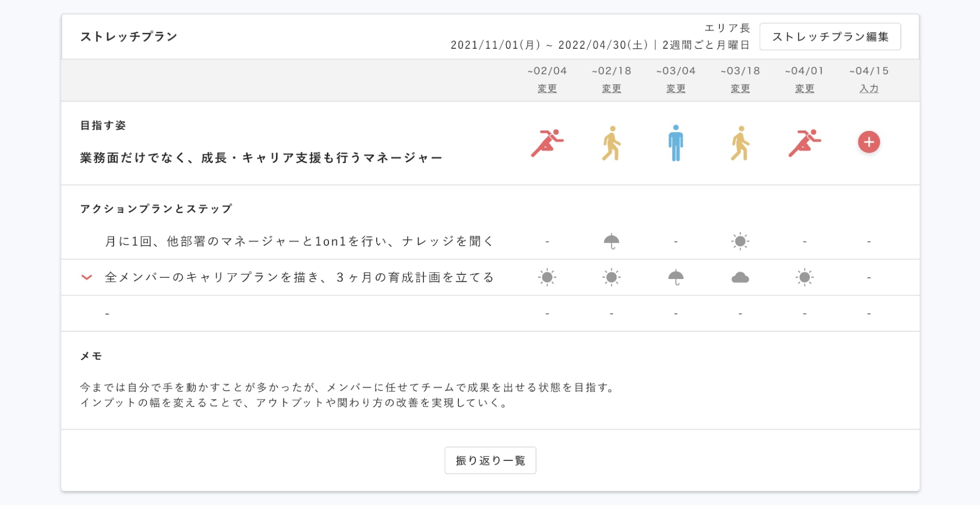Screen dimensions: 980x505
Task: Click the red plus icon under ~04/15
Action: coord(869,142)
